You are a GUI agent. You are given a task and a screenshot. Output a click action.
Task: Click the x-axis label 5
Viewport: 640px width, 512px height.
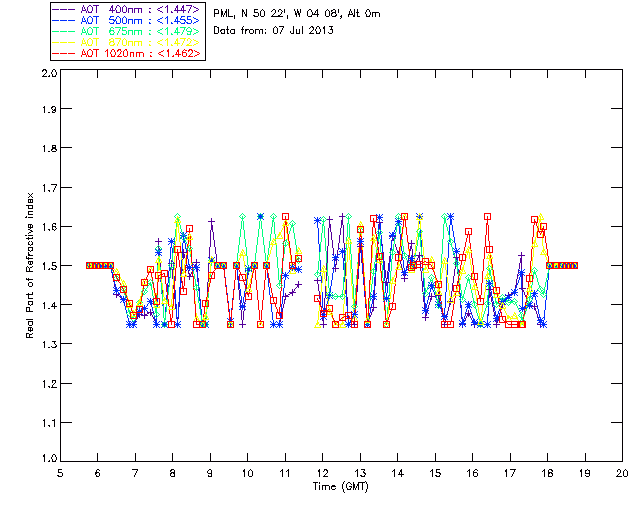coord(60,473)
